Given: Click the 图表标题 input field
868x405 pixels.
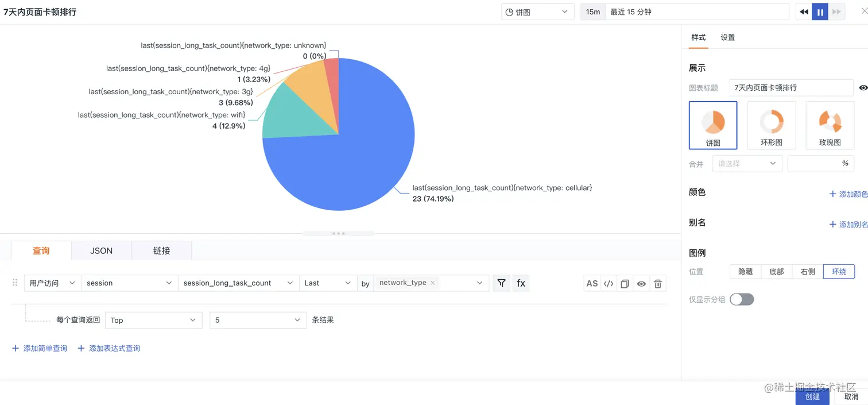Looking at the screenshot, I should coord(792,87).
